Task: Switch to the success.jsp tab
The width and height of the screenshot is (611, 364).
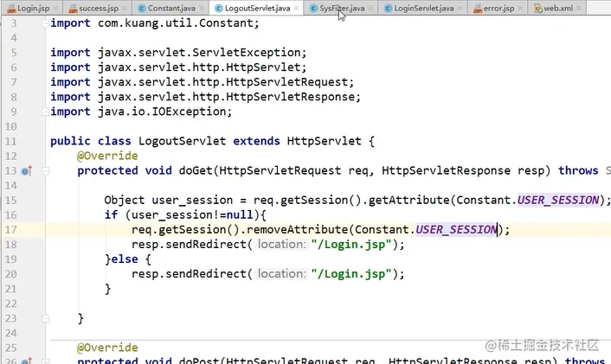Action: [x=99, y=8]
